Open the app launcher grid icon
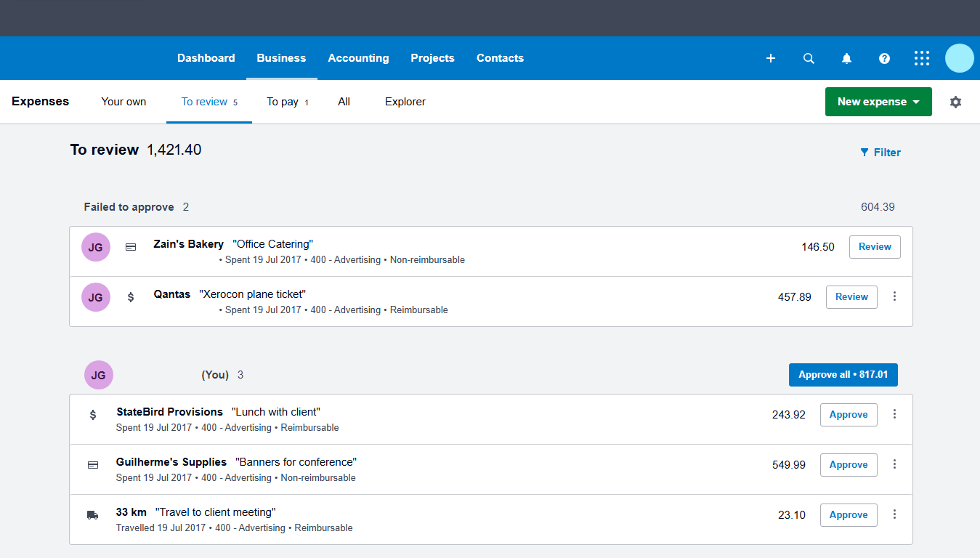The image size is (980, 558). 922,58
